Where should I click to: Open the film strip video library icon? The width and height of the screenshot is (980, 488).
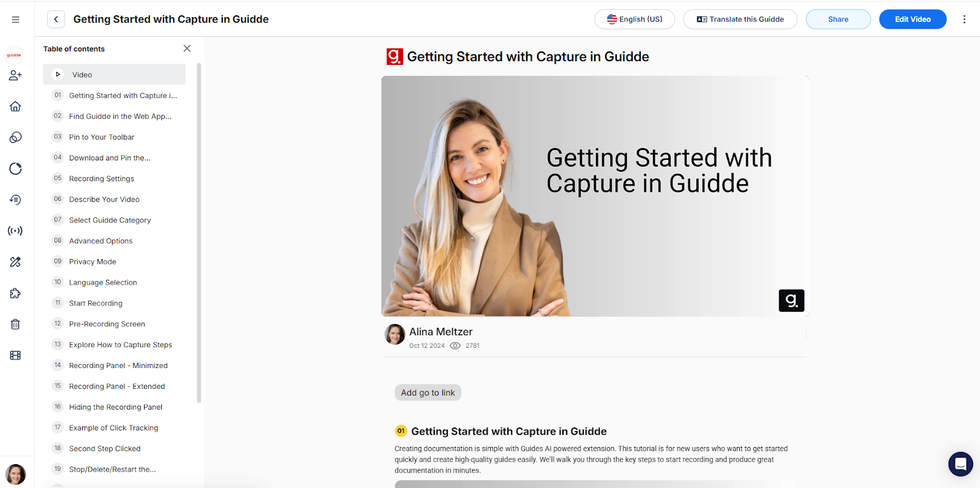(15, 355)
